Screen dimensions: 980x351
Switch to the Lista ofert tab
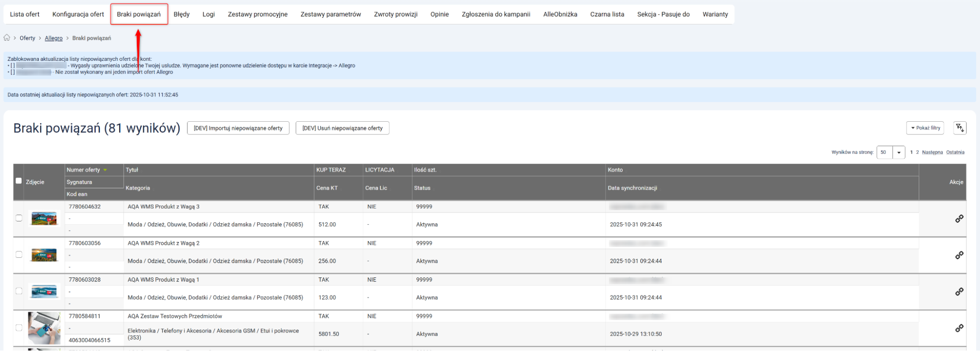point(25,14)
